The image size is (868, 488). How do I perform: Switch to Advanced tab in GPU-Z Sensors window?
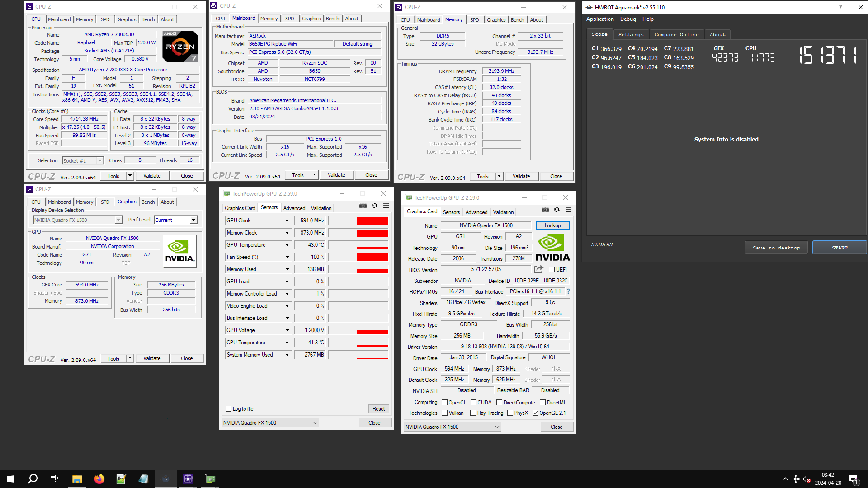coord(294,208)
